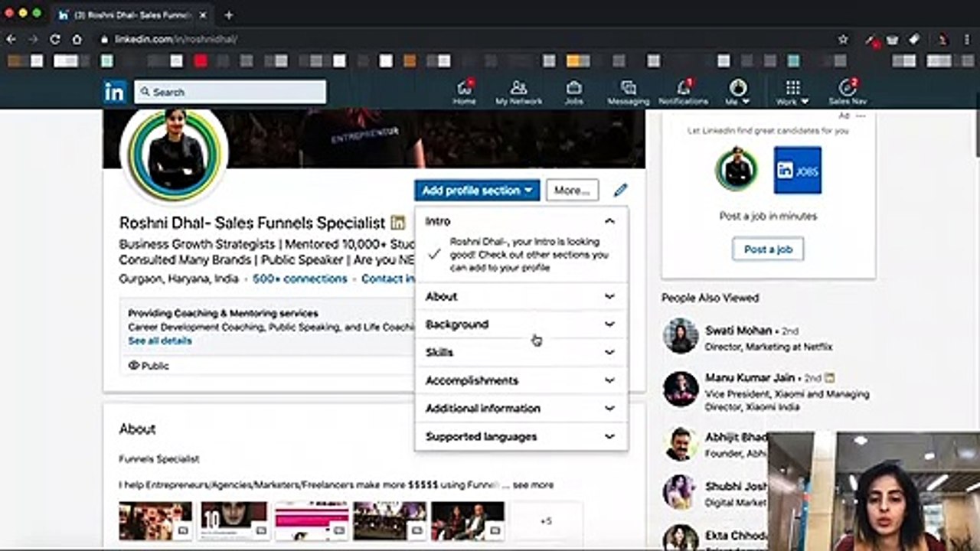Screen dimensions: 980x551
Task: Click into the LinkedIn search box
Action: [230, 92]
